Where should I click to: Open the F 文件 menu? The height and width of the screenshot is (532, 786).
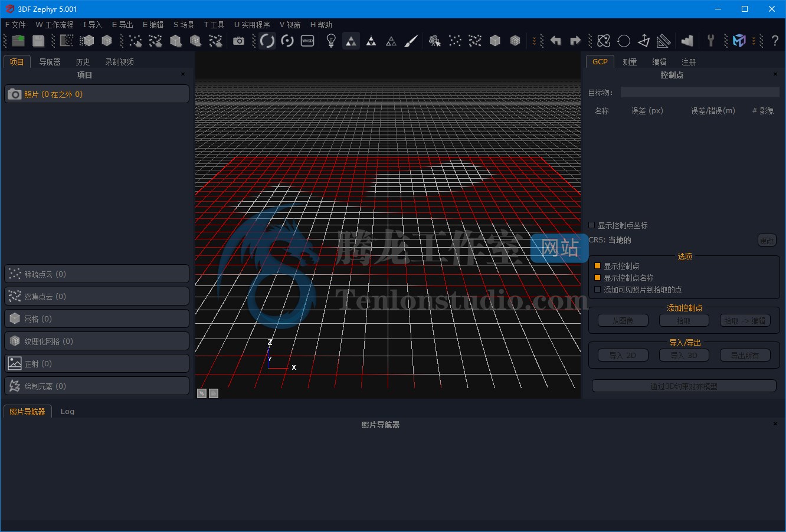(x=15, y=25)
